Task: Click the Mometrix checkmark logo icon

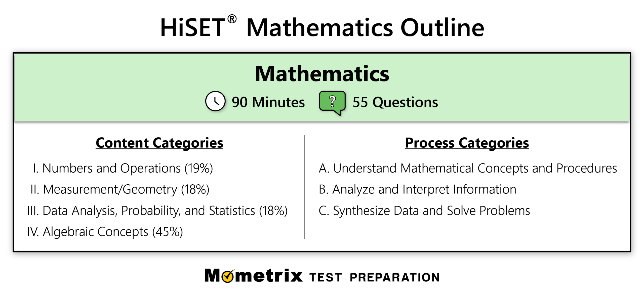Action: click(228, 276)
